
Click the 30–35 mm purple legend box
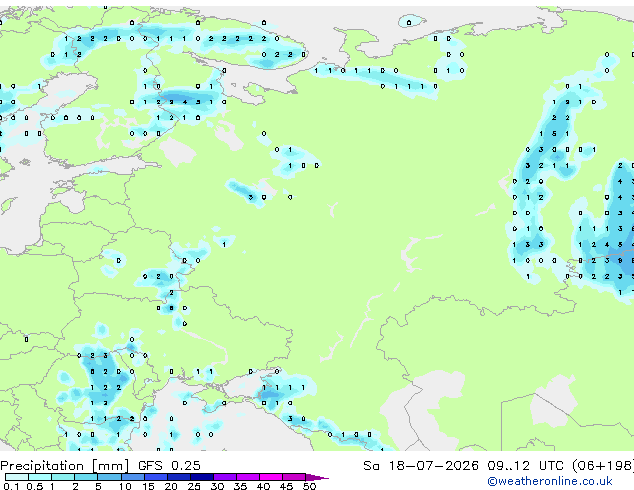coord(225,477)
